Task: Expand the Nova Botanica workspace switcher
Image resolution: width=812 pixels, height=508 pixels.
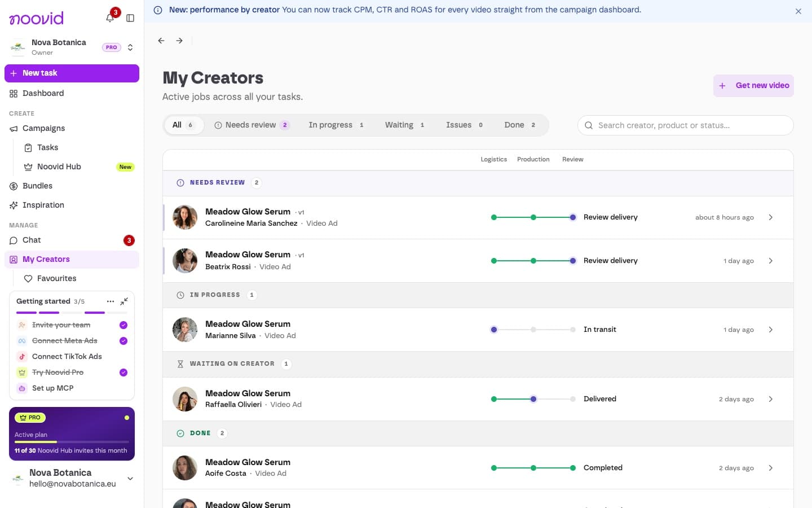Action: pos(130,47)
